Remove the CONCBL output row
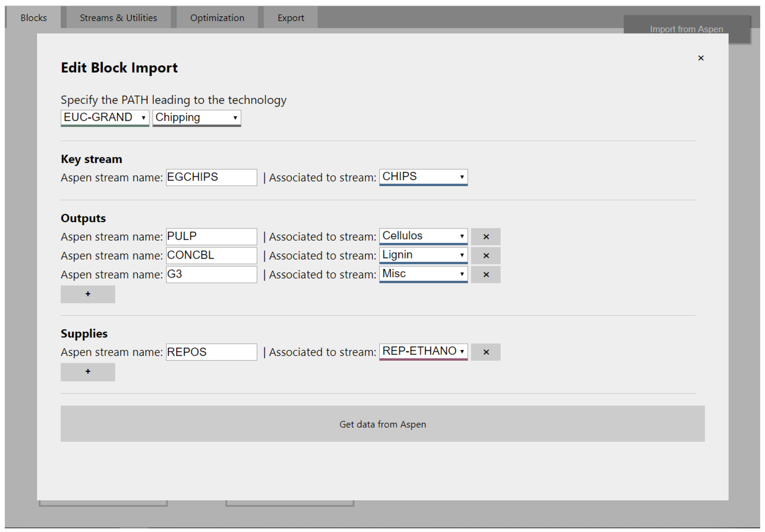 pos(485,256)
